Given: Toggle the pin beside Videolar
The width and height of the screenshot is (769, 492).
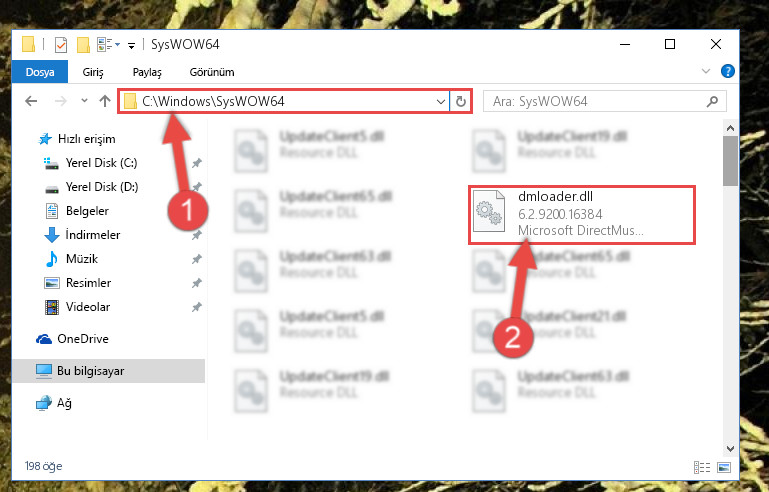Looking at the screenshot, I should pyautogui.click(x=197, y=307).
